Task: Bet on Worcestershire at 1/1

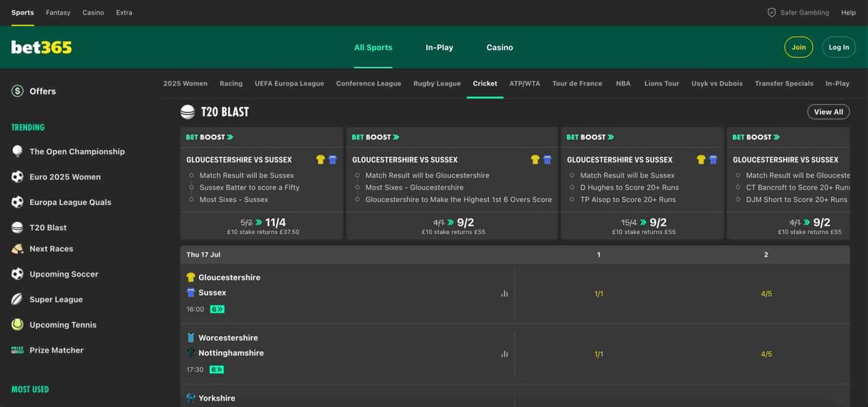Action: tap(598, 354)
